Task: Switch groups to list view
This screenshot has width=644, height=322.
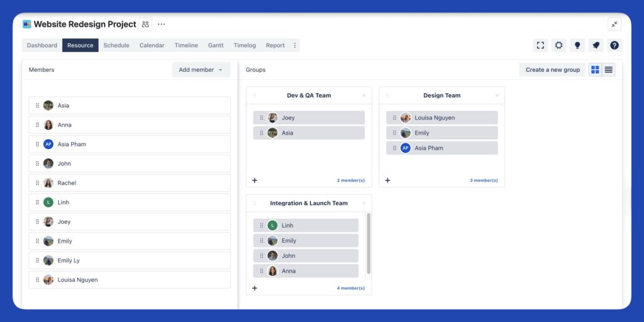Action: [x=609, y=70]
